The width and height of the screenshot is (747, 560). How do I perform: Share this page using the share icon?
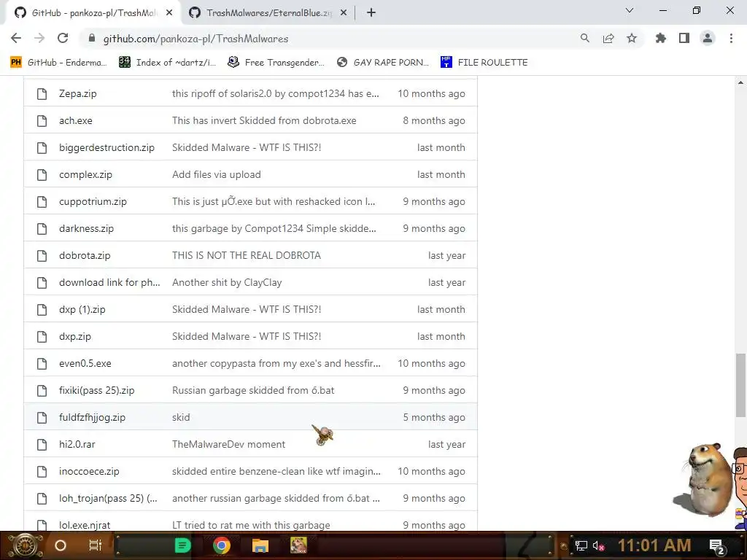click(x=608, y=39)
